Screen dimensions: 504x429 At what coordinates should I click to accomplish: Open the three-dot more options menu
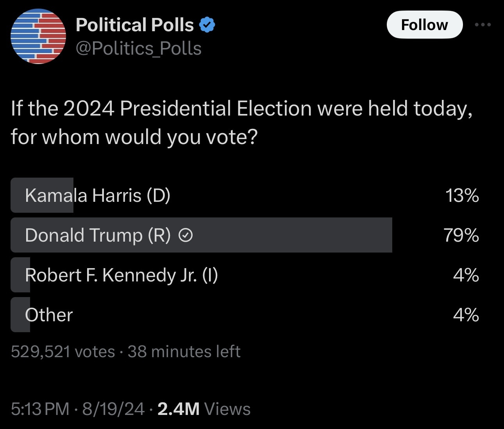pos(483,25)
